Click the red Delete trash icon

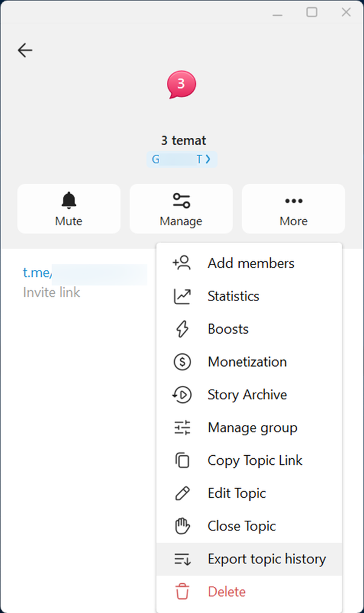182,592
